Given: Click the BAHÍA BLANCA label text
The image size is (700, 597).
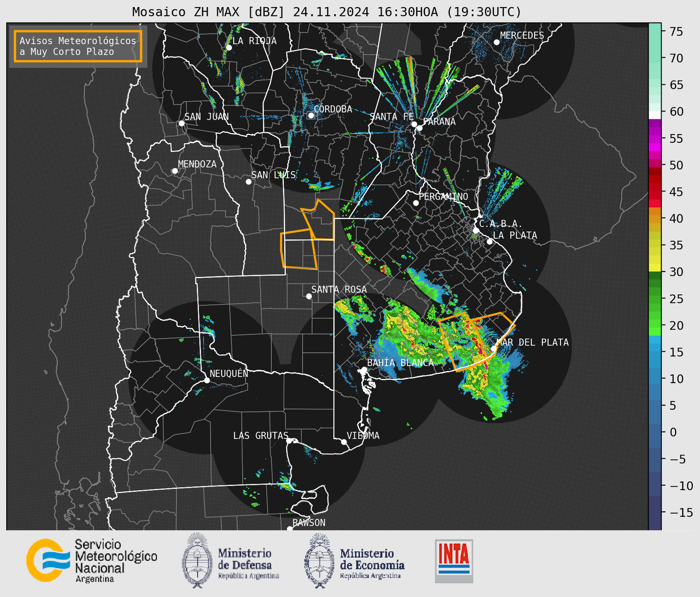Looking at the screenshot, I should point(400,363).
